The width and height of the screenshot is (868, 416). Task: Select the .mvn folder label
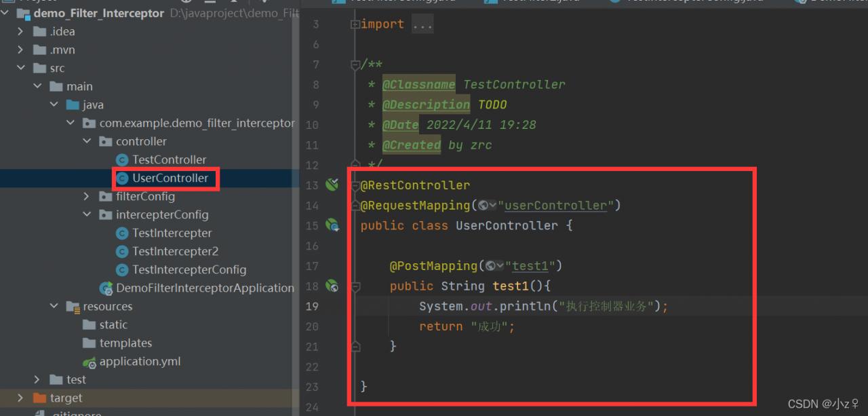click(62, 50)
